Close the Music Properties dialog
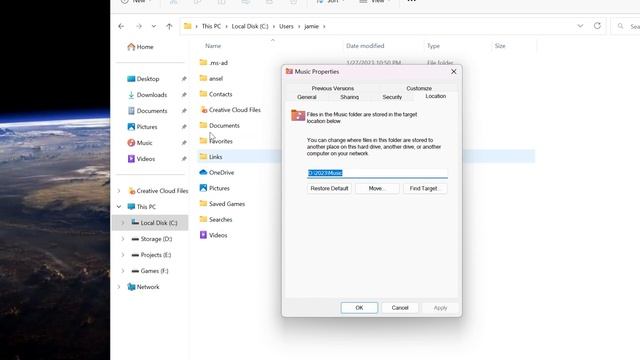 [453, 71]
